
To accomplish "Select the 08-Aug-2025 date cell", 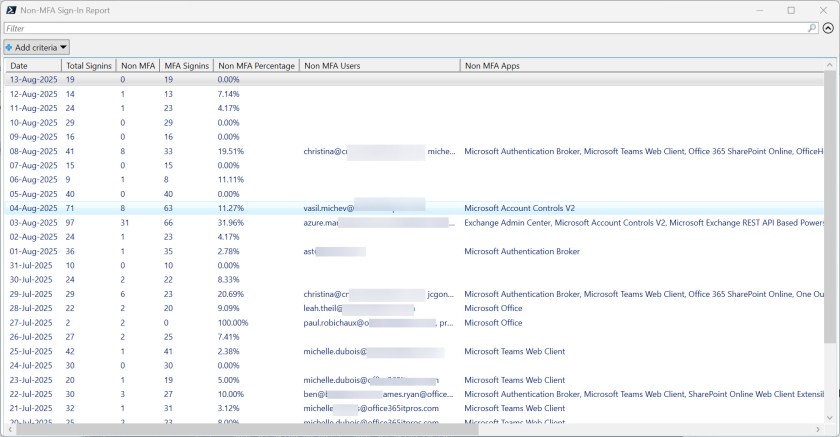I will (x=33, y=152).
